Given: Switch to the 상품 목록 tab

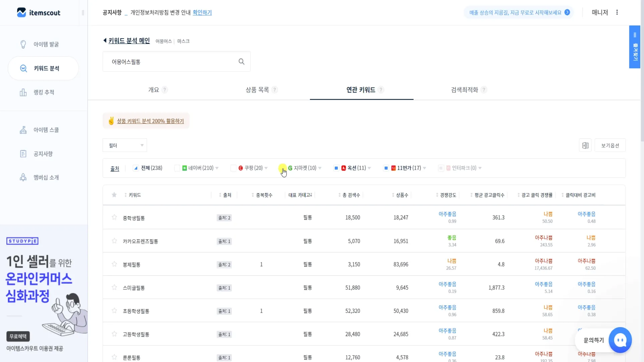Looking at the screenshot, I should [257, 90].
